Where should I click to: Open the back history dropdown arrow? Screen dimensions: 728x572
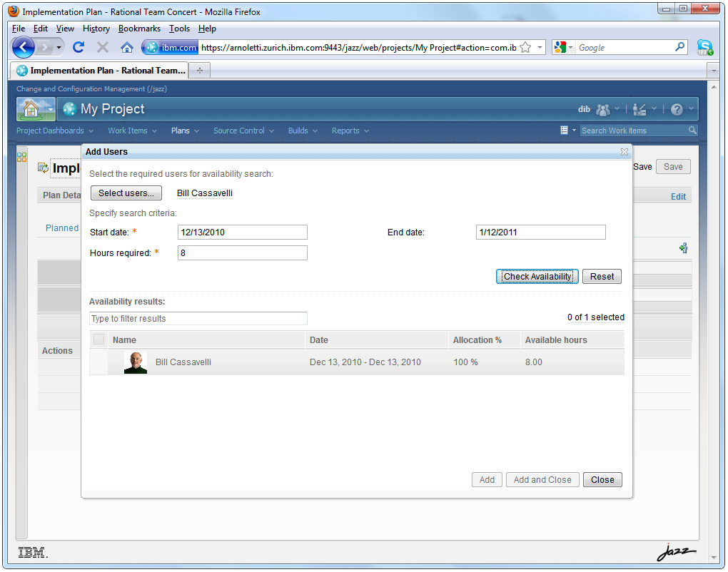coord(59,47)
